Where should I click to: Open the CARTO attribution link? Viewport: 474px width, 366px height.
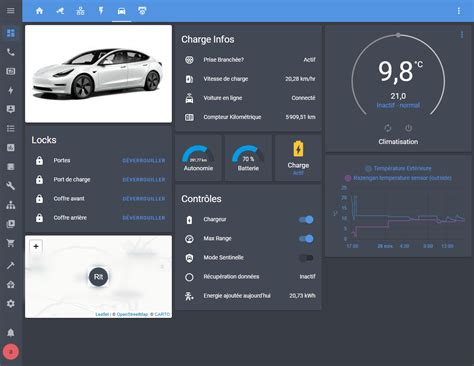[162, 314]
